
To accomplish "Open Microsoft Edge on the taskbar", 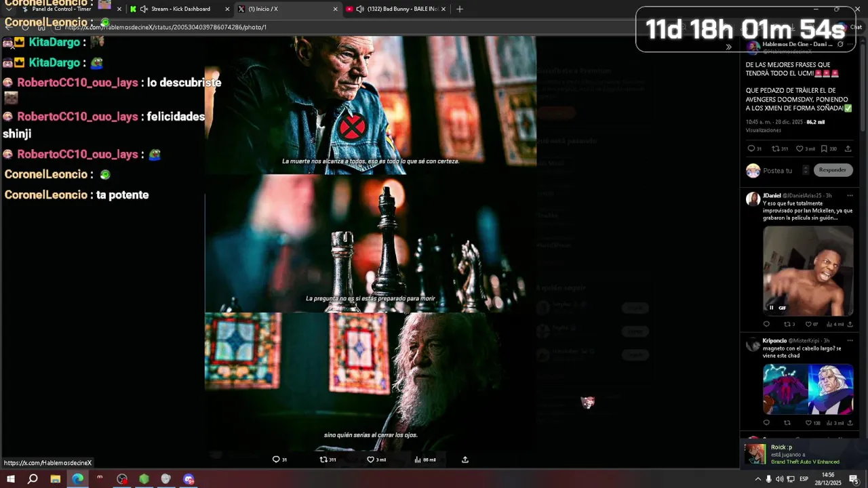I will click(78, 479).
